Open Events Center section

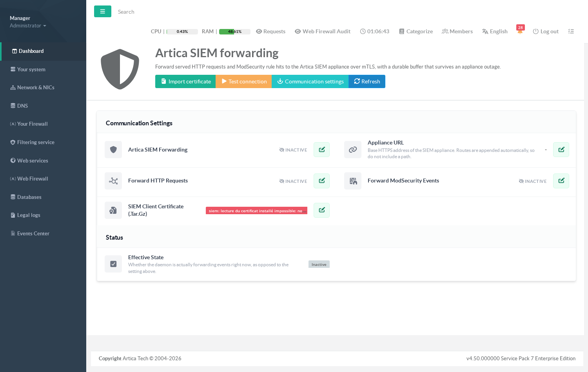point(43,233)
